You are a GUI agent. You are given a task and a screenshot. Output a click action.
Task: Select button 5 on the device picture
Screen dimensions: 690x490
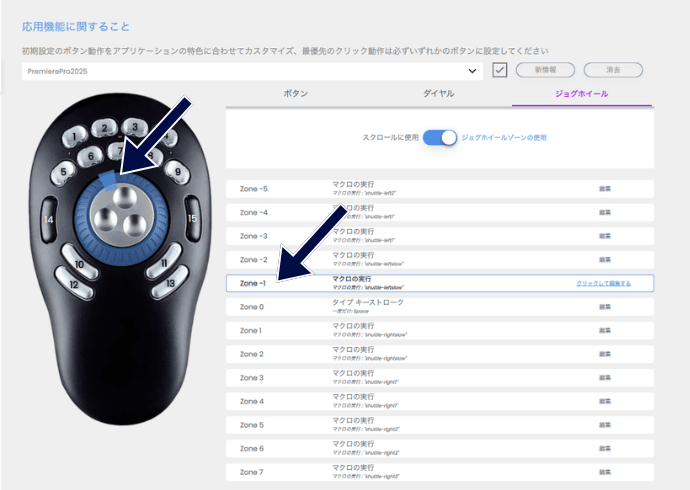click(65, 172)
